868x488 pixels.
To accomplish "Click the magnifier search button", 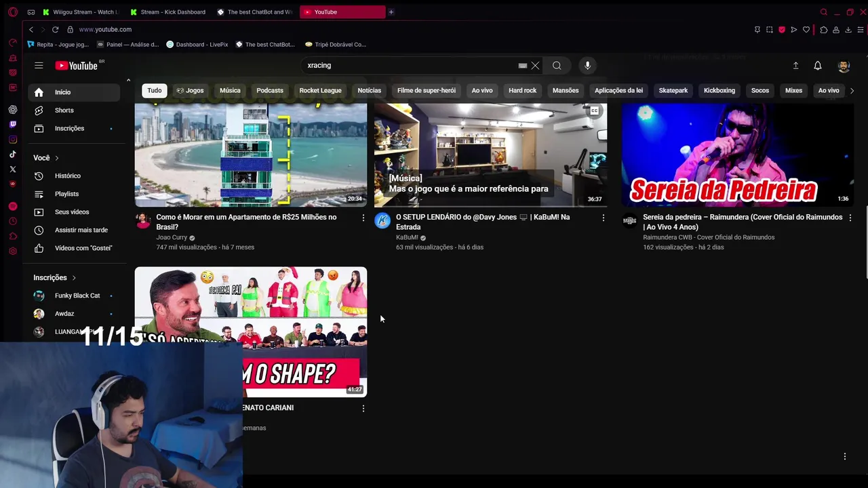I will pos(557,66).
